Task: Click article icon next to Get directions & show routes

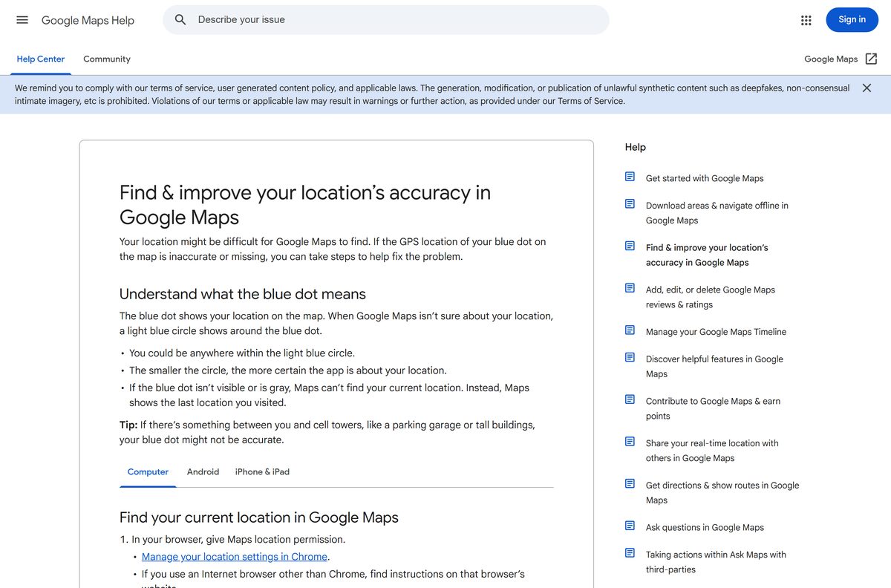Action: [x=630, y=484]
